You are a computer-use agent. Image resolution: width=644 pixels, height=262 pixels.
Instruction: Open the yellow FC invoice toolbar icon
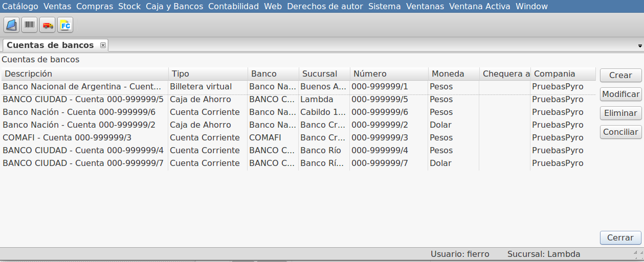coord(65,25)
